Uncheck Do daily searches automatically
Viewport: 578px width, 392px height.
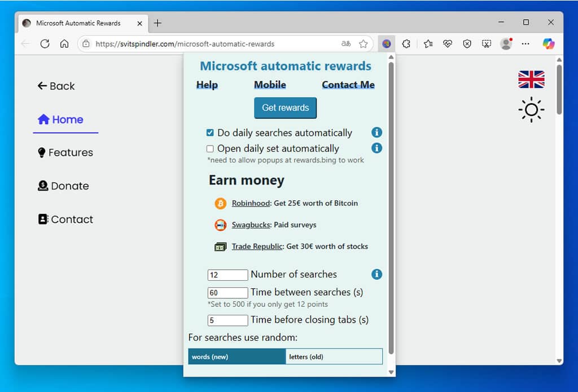(210, 133)
